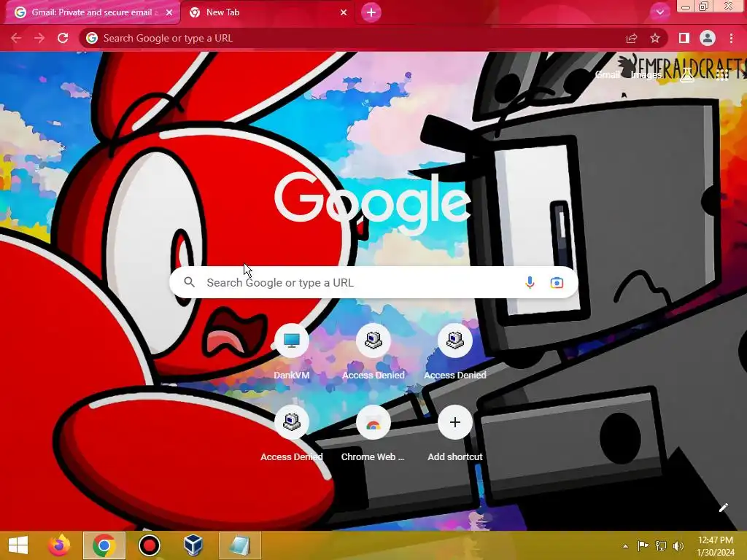Viewport: 747px width, 560px height.
Task: Launch Firefox from the taskbar
Action: coord(59,545)
